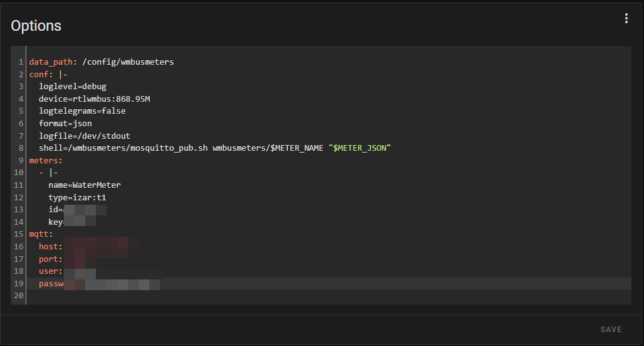Click the blurred 'id=' line

[77, 210]
